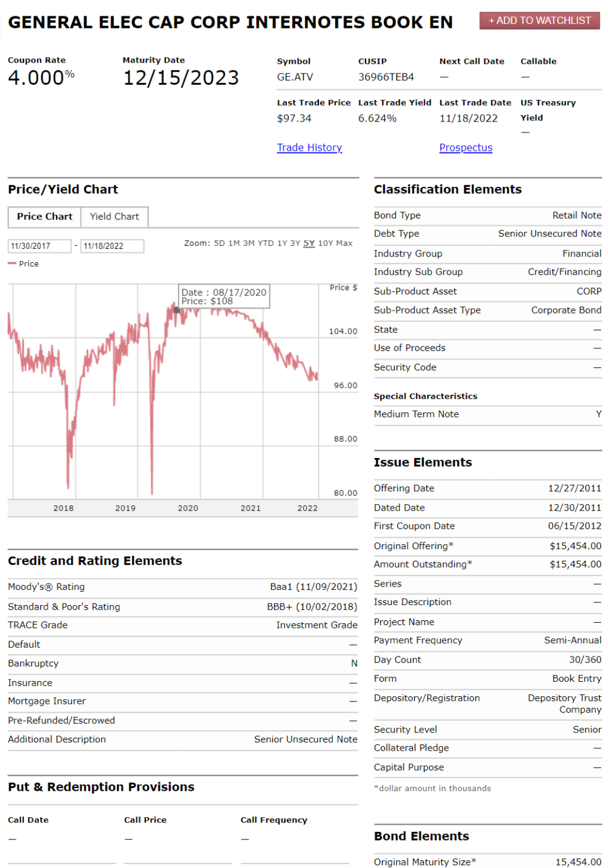
Task: Click the Bankruptcy value N
Action: coord(354,664)
